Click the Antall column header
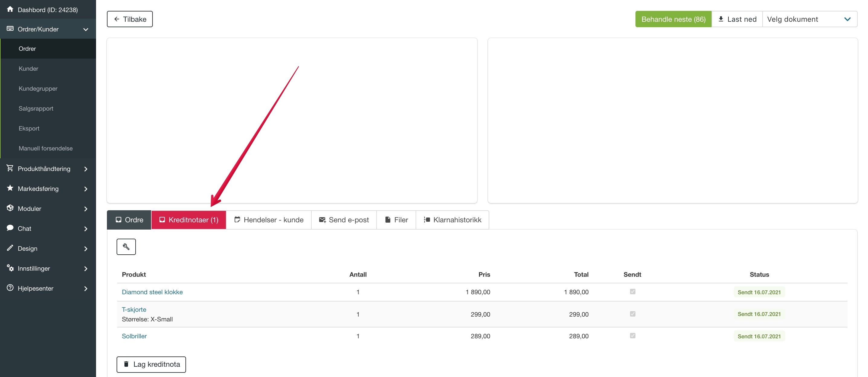868x377 pixels. click(358, 274)
